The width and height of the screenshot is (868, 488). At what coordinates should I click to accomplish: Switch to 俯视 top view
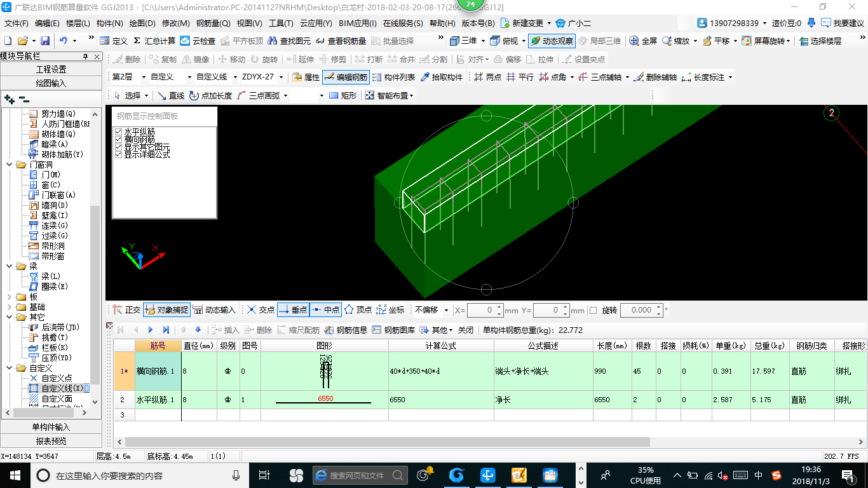(x=505, y=41)
